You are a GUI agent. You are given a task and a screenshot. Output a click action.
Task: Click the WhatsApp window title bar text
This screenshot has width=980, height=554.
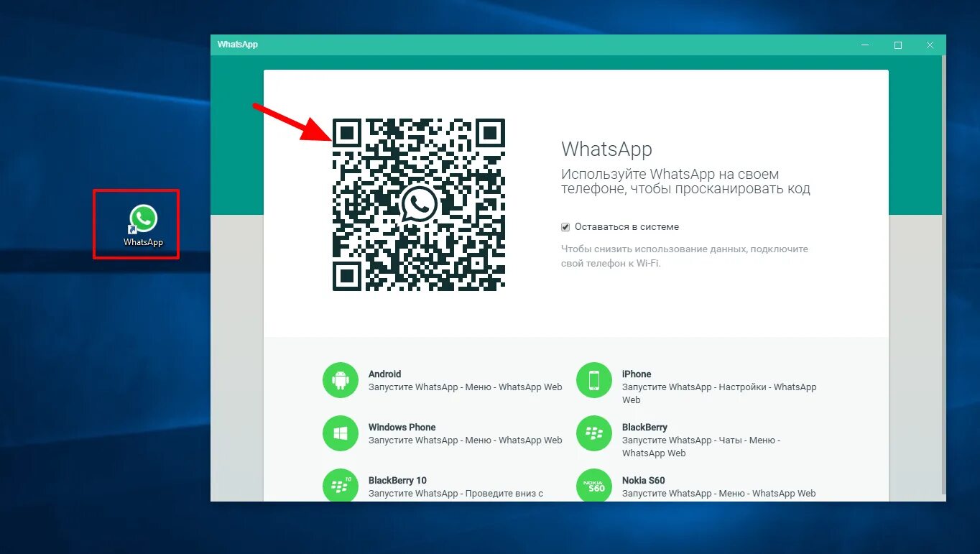click(x=238, y=45)
